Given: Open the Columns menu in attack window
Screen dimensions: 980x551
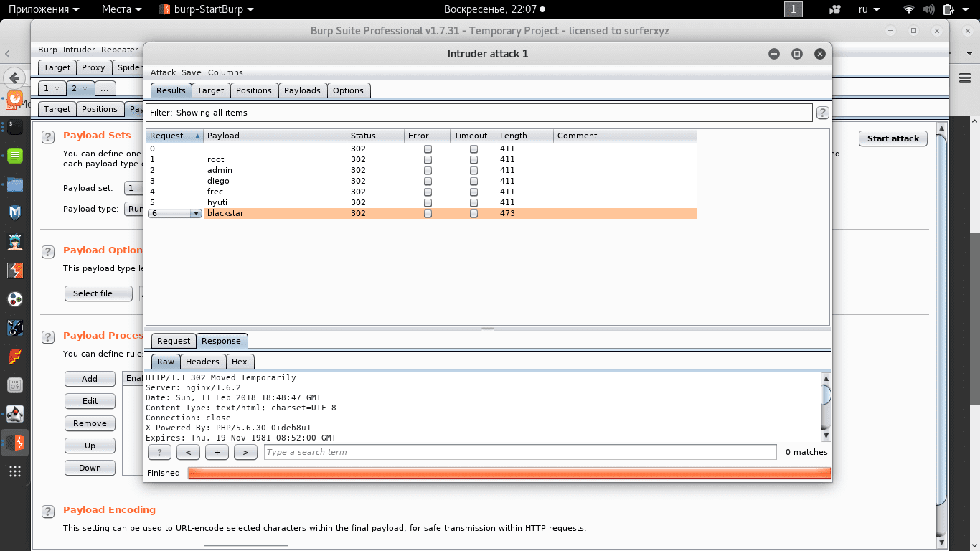Looking at the screenshot, I should click(225, 72).
